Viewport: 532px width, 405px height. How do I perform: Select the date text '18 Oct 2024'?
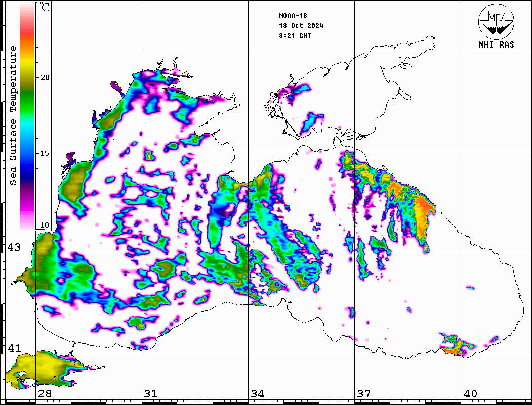coord(301,26)
